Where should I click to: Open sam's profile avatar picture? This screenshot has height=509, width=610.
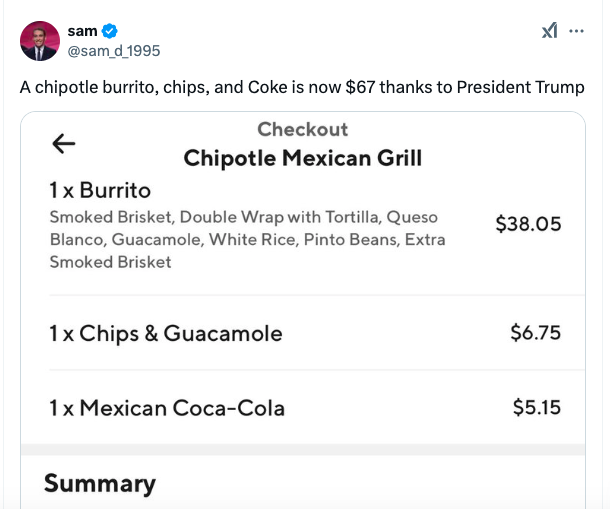tap(40, 41)
